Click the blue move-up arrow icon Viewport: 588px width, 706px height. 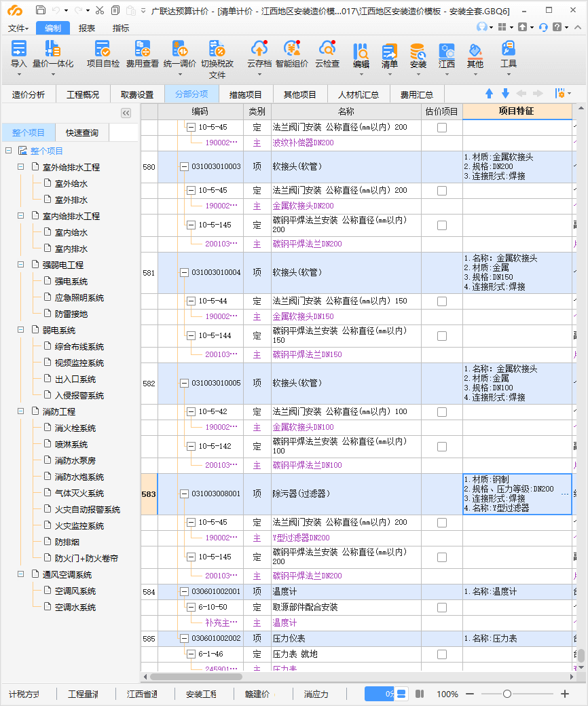pos(490,94)
